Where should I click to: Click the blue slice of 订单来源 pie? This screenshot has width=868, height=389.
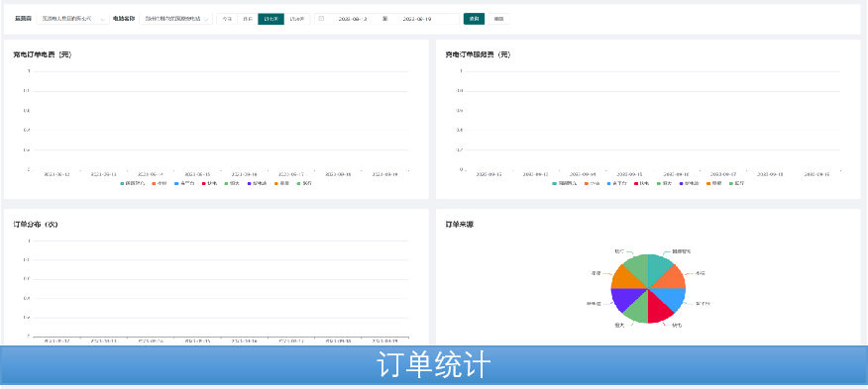(672, 298)
